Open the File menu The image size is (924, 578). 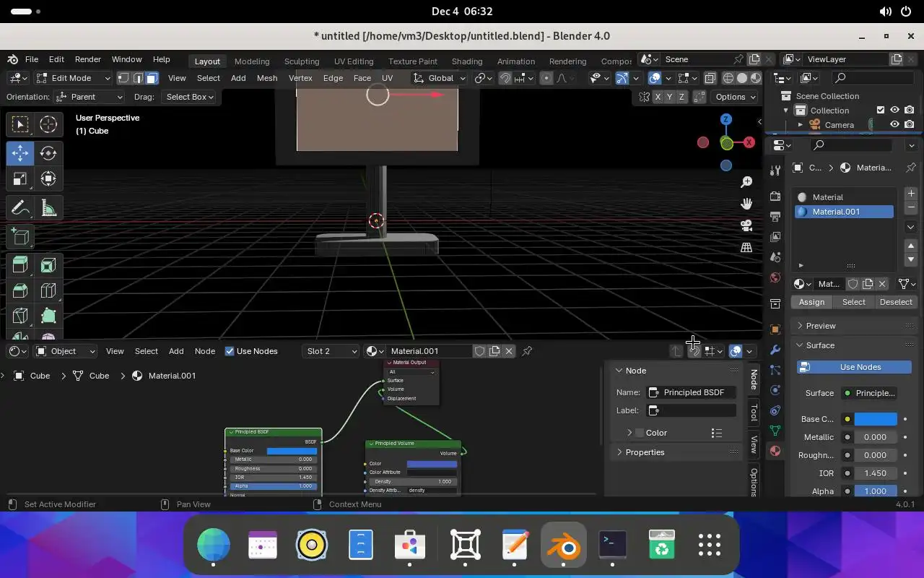[x=32, y=59]
